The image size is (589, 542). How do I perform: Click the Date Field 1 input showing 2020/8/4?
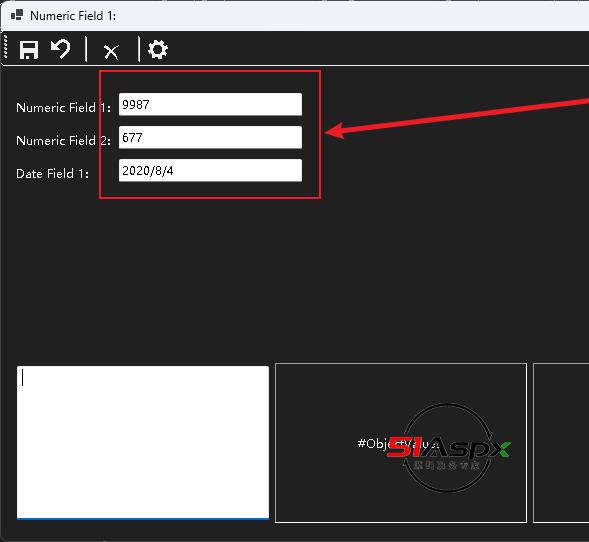click(x=210, y=171)
